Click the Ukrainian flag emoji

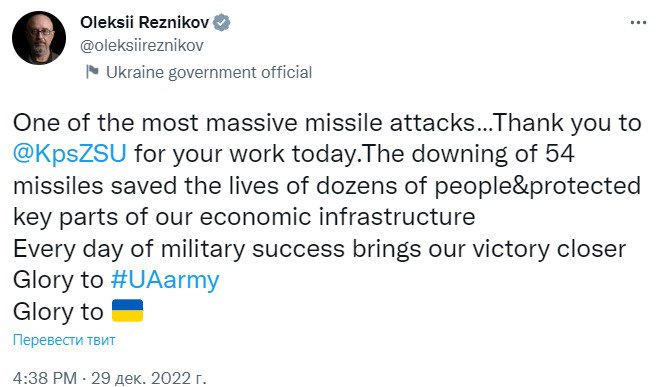(128, 311)
